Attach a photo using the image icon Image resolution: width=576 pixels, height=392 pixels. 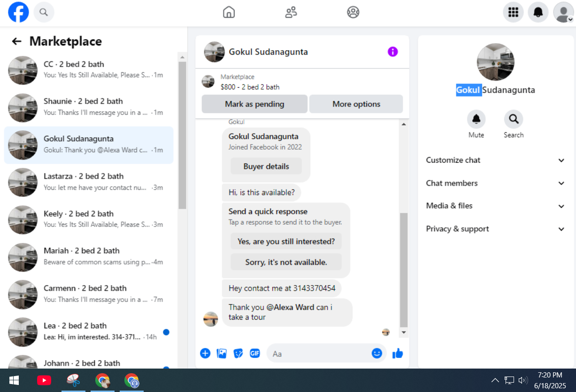(222, 353)
